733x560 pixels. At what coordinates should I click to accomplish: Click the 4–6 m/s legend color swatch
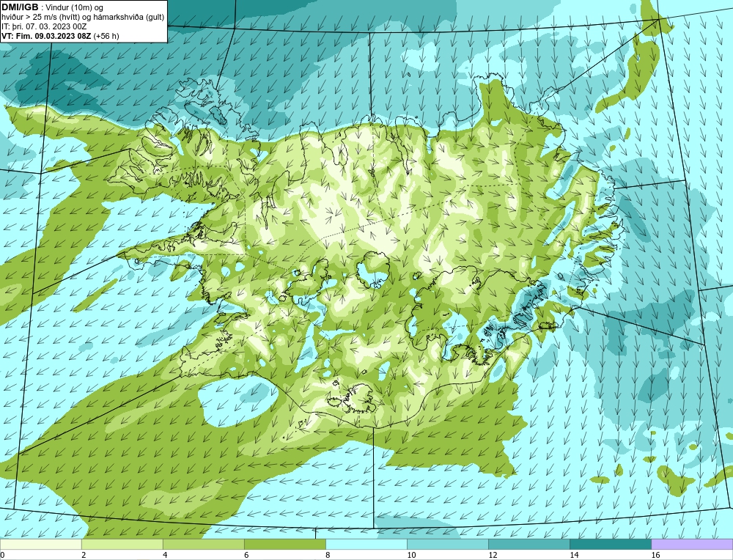point(203,544)
